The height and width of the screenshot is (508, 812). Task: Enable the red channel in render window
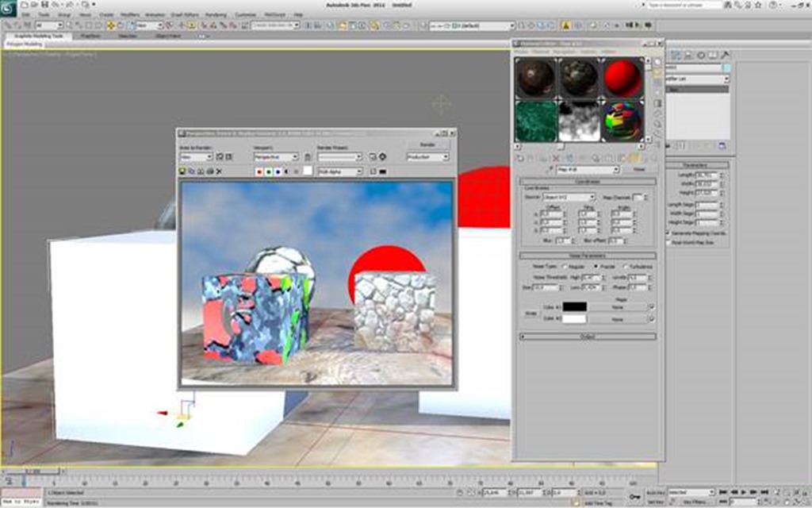[x=259, y=171]
